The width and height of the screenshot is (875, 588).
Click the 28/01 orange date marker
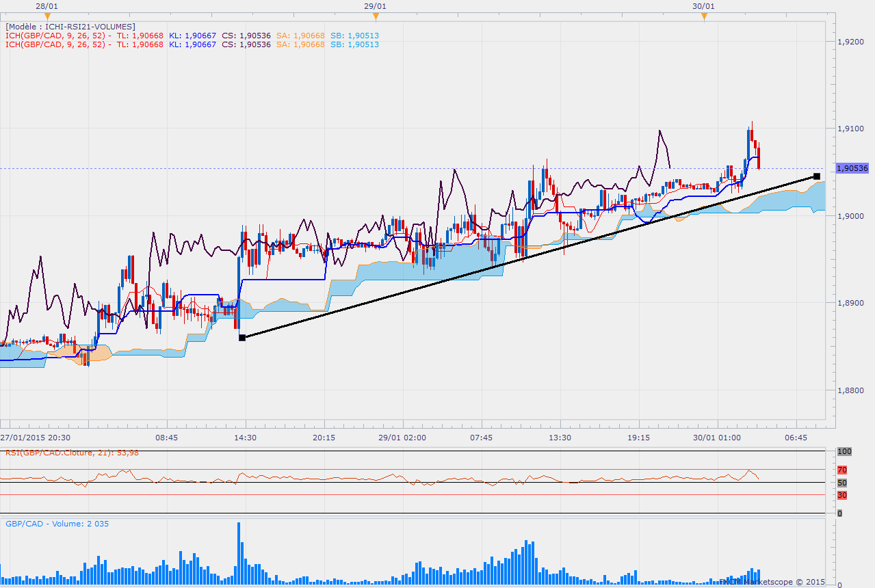pos(47,16)
